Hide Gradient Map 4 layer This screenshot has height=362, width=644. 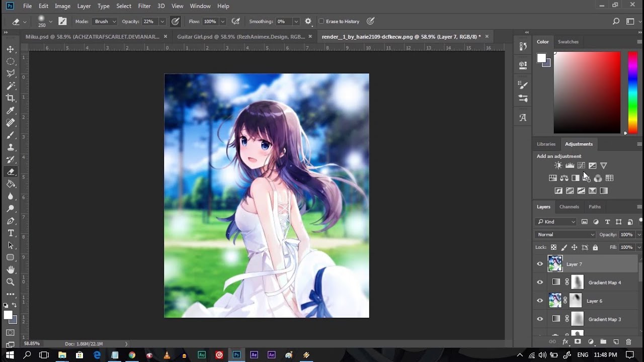pyautogui.click(x=540, y=283)
